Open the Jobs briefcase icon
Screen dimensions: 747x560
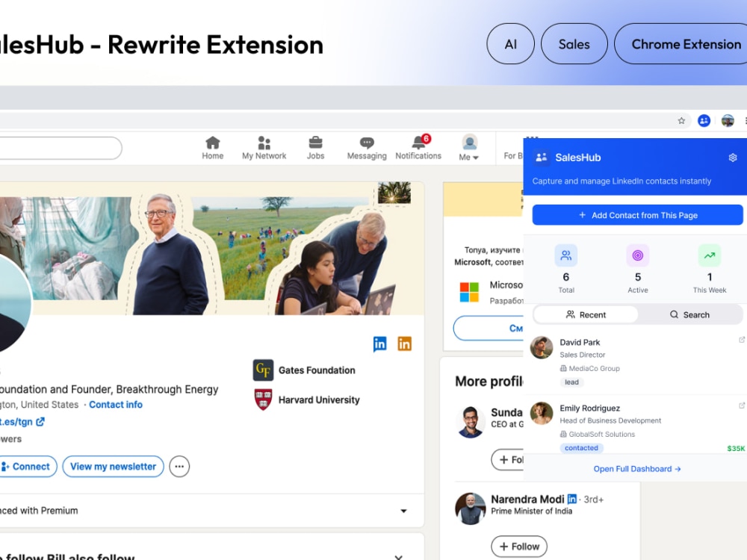tap(315, 143)
